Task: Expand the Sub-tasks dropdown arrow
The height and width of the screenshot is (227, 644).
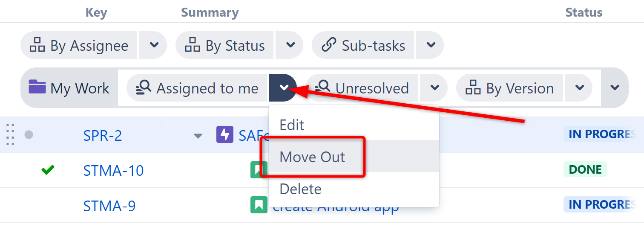Action: pyautogui.click(x=431, y=45)
